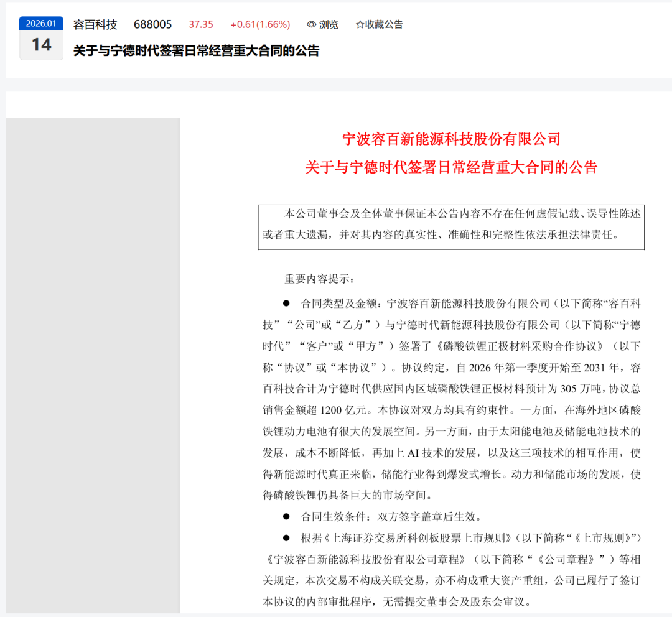The image size is (672, 617).
Task: Click the 2026.01 date badge
Action: [41, 23]
